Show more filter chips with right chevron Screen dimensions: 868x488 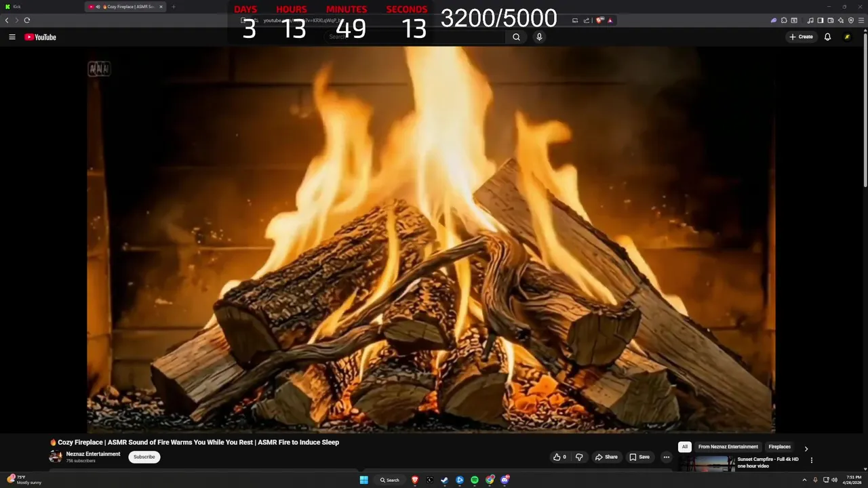coord(806,448)
